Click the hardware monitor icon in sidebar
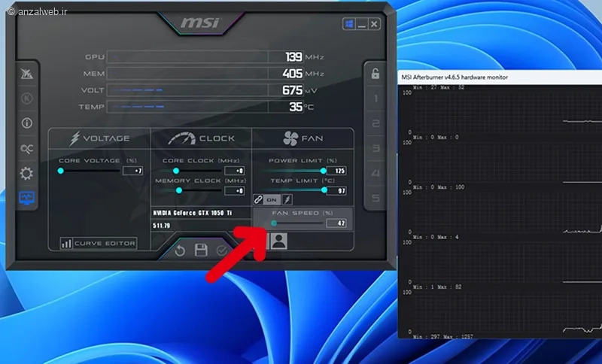The image size is (602, 364). (x=27, y=199)
